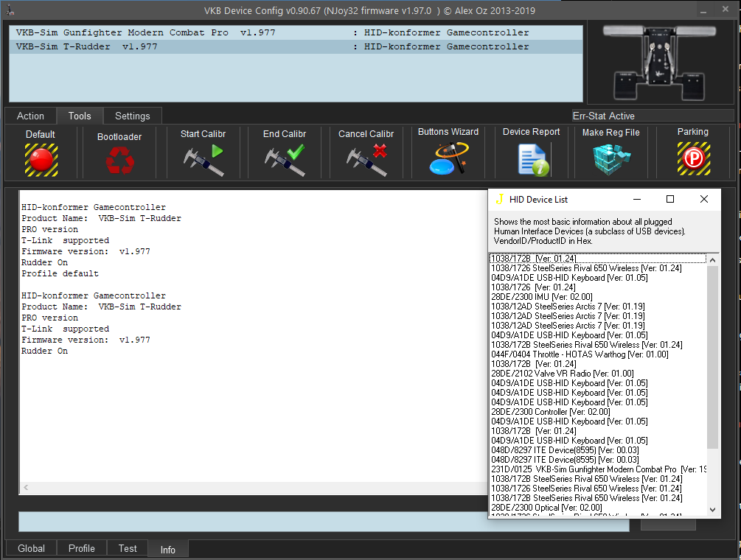
Task: Open the Settings tab
Action: 132,116
